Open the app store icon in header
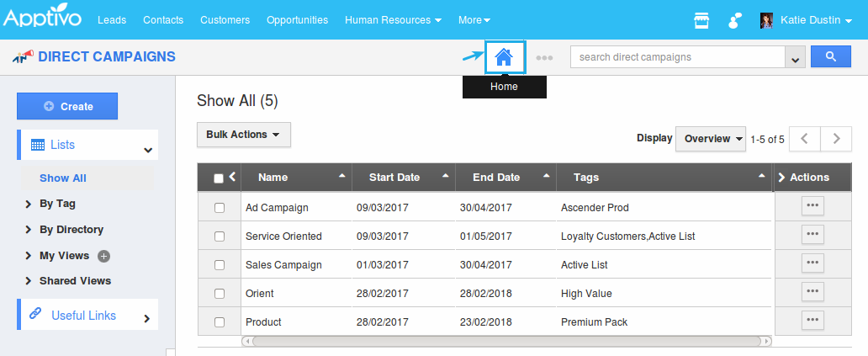This screenshot has width=868, height=356. [701, 20]
